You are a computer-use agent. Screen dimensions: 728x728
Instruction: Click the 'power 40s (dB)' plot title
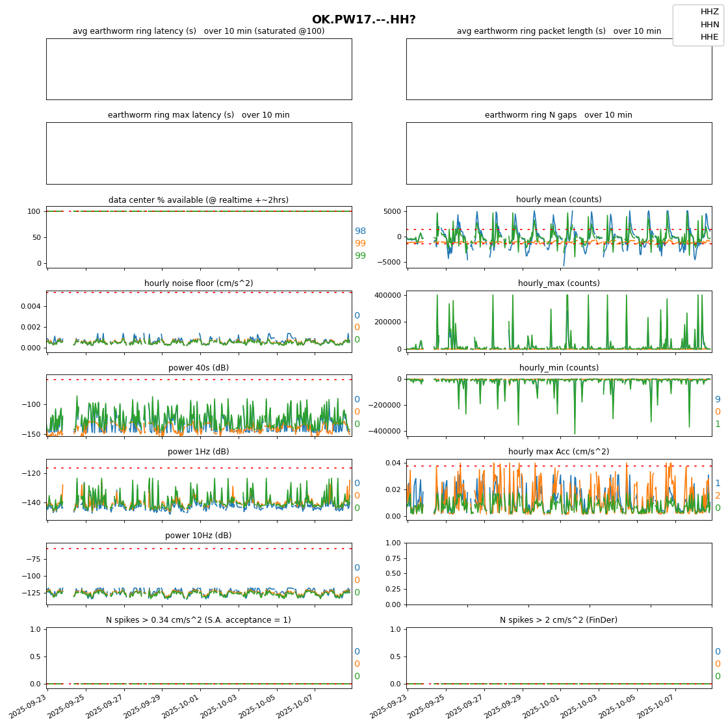click(x=198, y=368)
